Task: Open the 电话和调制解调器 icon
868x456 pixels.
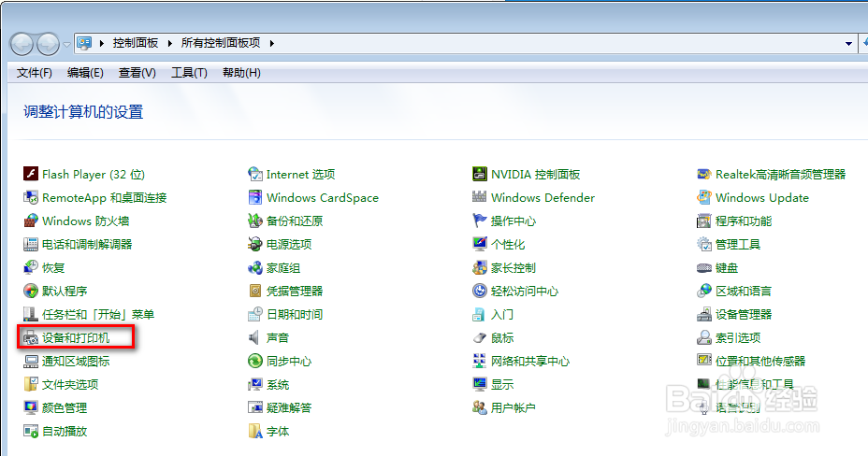Action: [x=31, y=244]
